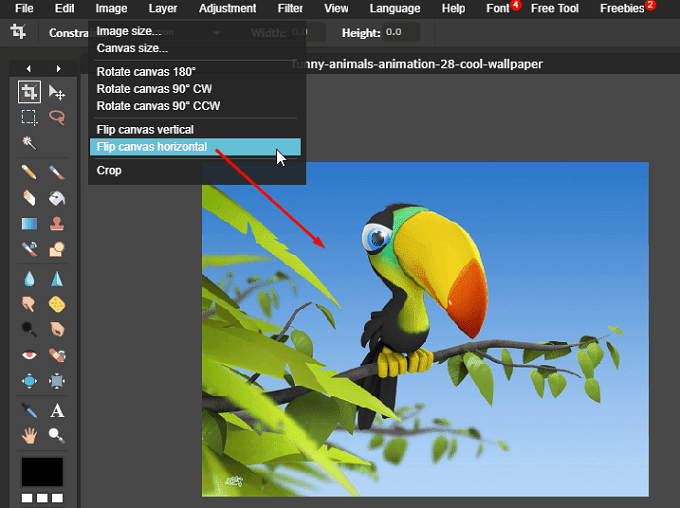This screenshot has height=508, width=680.
Task: Select the Color Picker eyedropper tool
Action: pos(29,410)
